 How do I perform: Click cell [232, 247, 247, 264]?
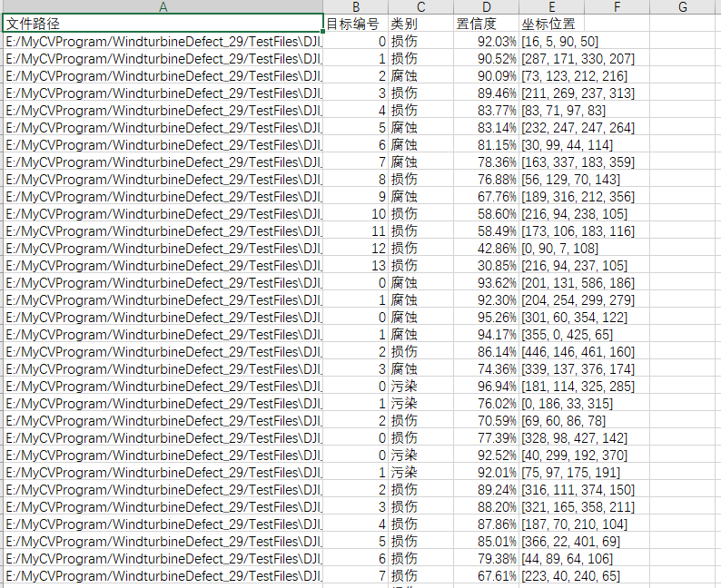click(x=552, y=128)
